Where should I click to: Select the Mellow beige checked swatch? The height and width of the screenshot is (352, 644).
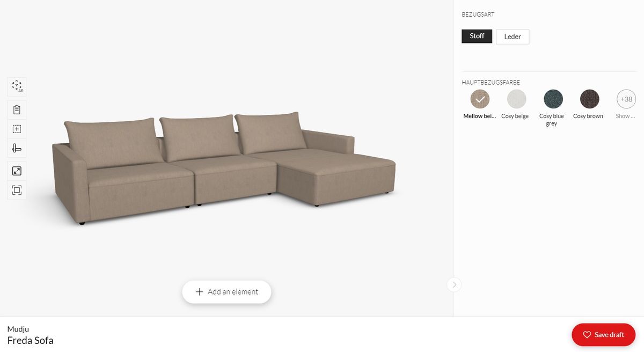coord(480,99)
